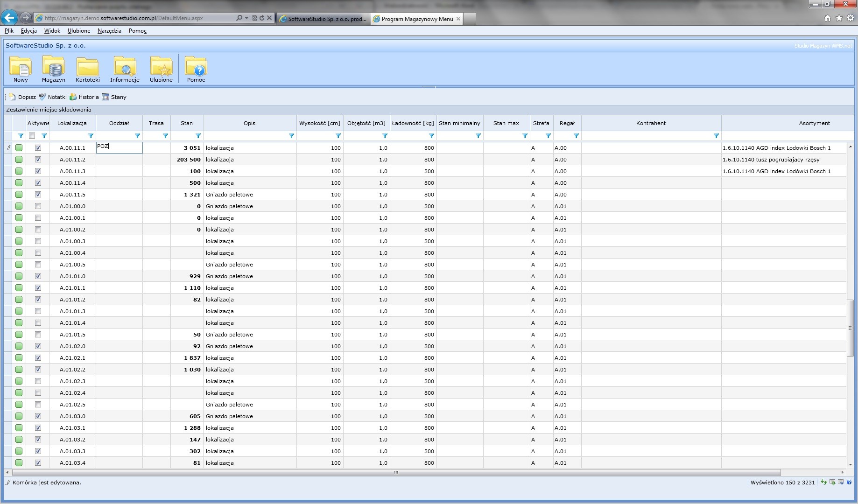Viewport: 858px width, 504px height.
Task: Uncheck Aktywne for location A.00.11.1
Action: click(x=38, y=148)
